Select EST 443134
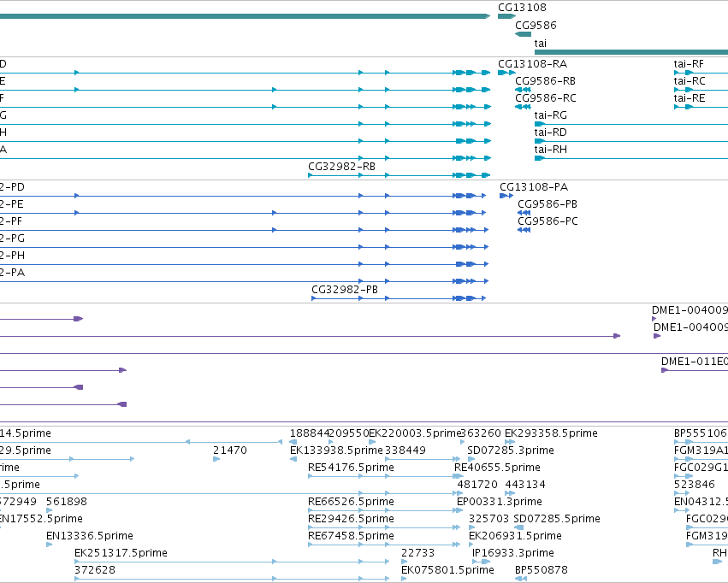This screenshot has height=583, width=728. point(525,486)
